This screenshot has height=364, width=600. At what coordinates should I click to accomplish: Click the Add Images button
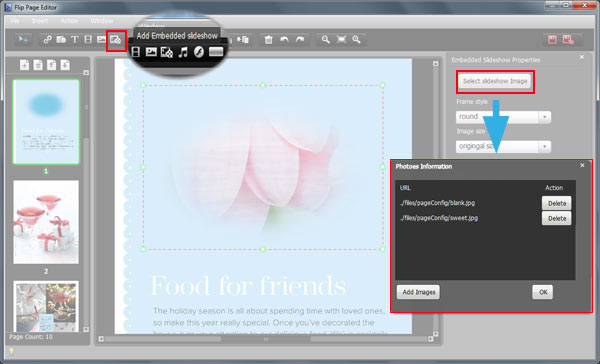point(419,292)
